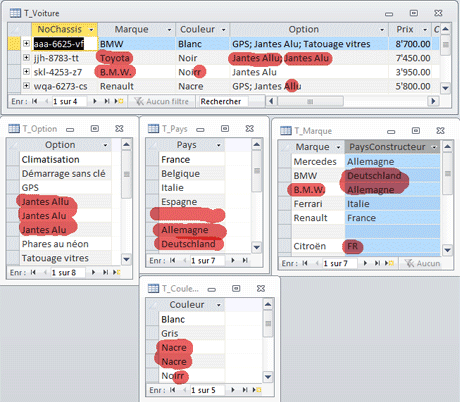Image resolution: width=460 pixels, height=402 pixels.
Task: Go to last record in T_Couleur
Action: (245, 390)
